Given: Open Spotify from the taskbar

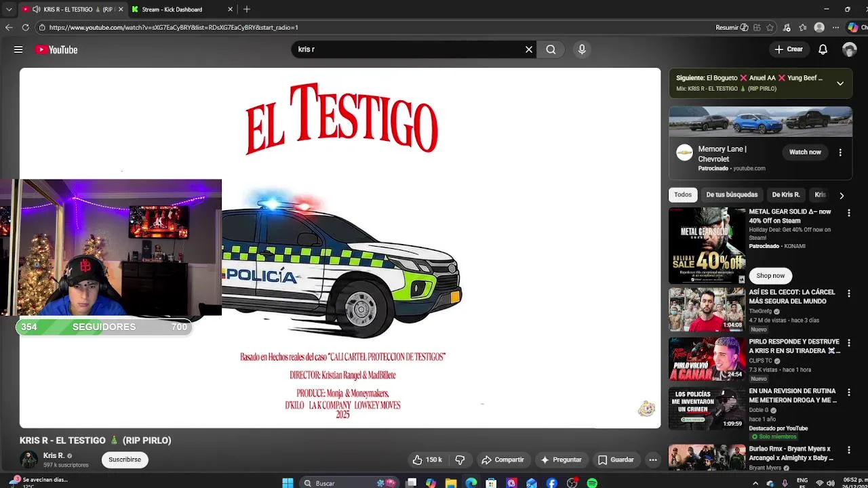Looking at the screenshot, I should 592,483.
